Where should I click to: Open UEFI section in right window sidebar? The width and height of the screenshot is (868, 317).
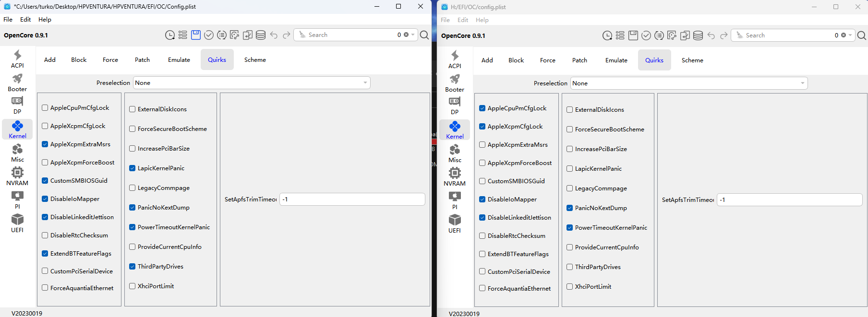click(x=455, y=223)
